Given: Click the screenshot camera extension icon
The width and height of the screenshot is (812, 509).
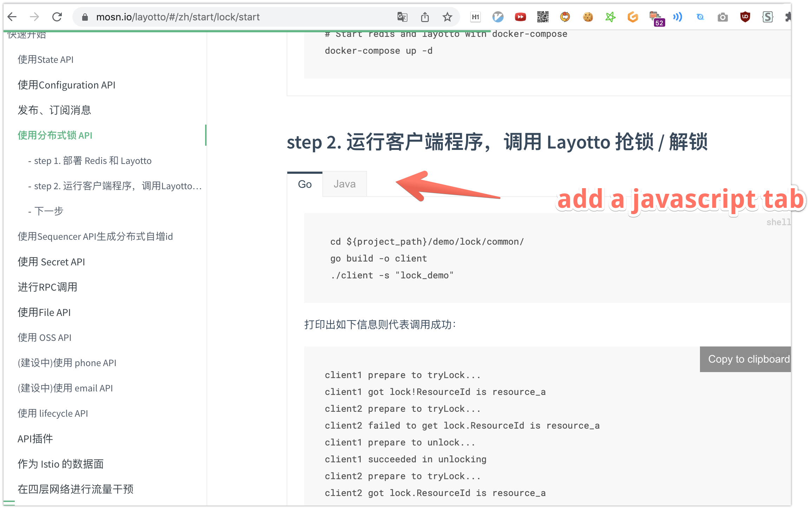Looking at the screenshot, I should (x=722, y=16).
